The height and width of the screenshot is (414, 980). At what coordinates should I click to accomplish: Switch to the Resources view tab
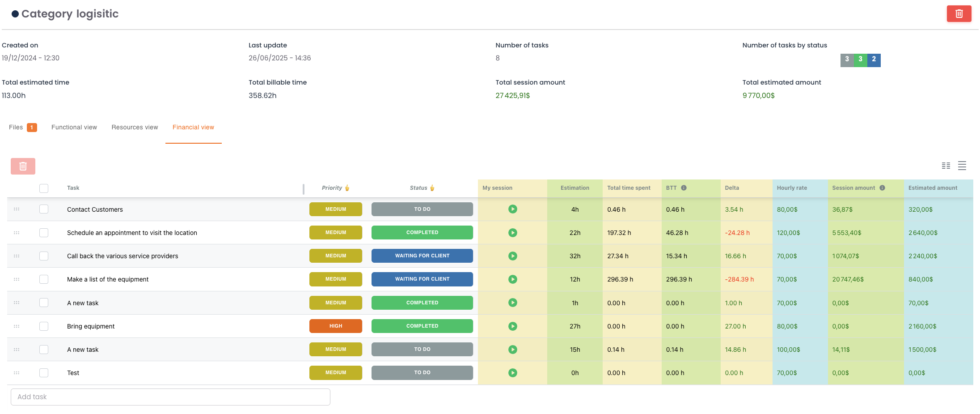[x=135, y=128]
